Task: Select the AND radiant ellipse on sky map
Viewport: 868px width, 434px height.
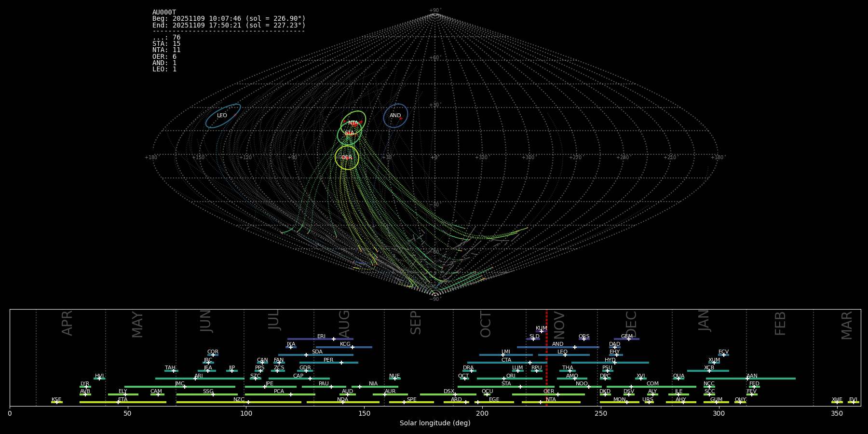Action: coord(395,116)
